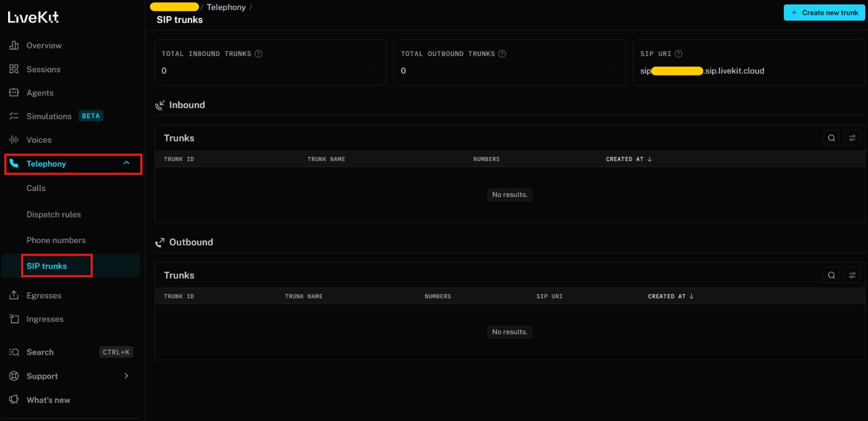Click the SIP trunks page heading

[180, 20]
